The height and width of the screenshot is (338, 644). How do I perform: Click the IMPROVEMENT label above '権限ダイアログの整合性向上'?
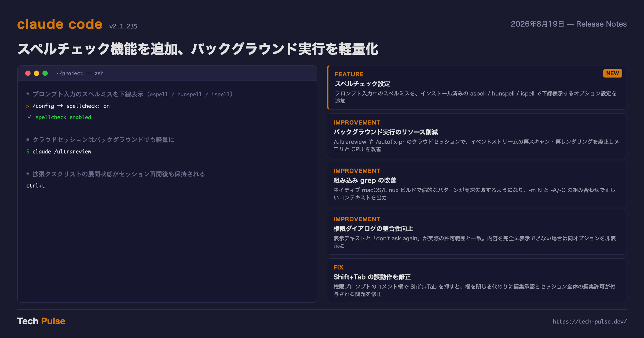tap(357, 219)
